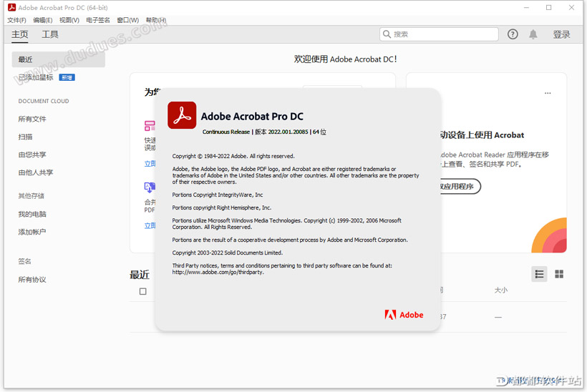Click the first 立即 link under form tool

(150, 164)
